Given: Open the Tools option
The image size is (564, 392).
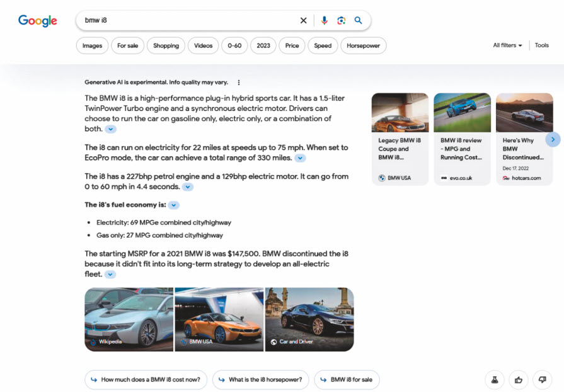Looking at the screenshot, I should coord(542,45).
